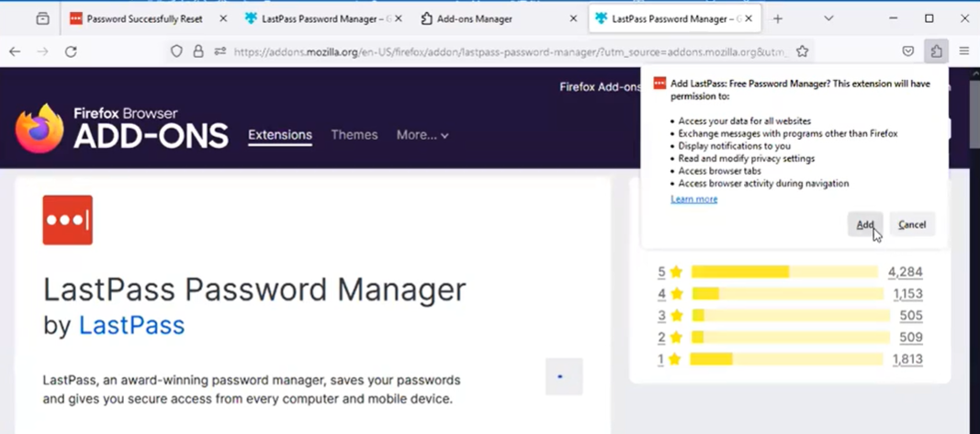Screen dimensions: 980x434
Task: Open the list all tabs chevron
Action: click(x=828, y=18)
